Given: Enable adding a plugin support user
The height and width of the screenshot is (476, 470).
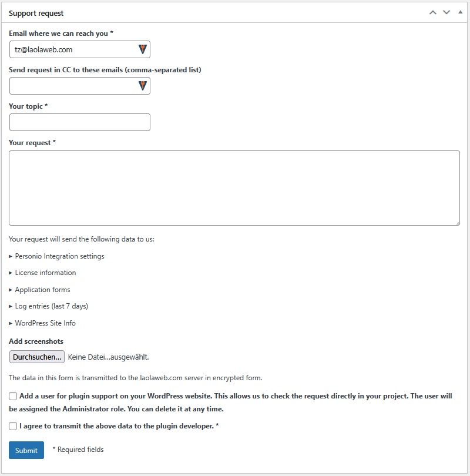Looking at the screenshot, I should coord(13,397).
